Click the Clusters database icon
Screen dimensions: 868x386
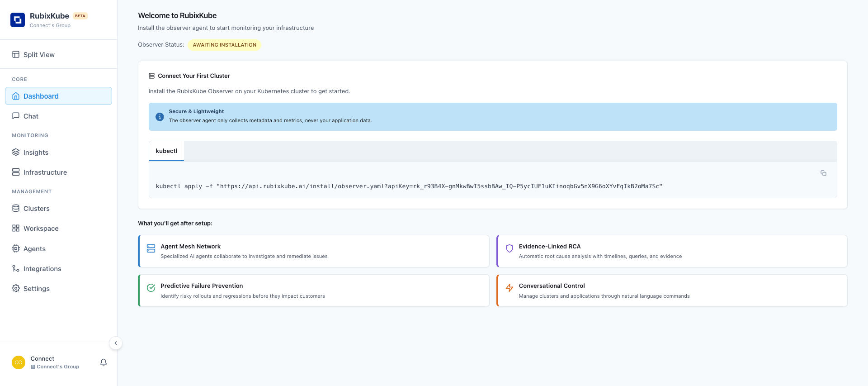pyautogui.click(x=16, y=208)
